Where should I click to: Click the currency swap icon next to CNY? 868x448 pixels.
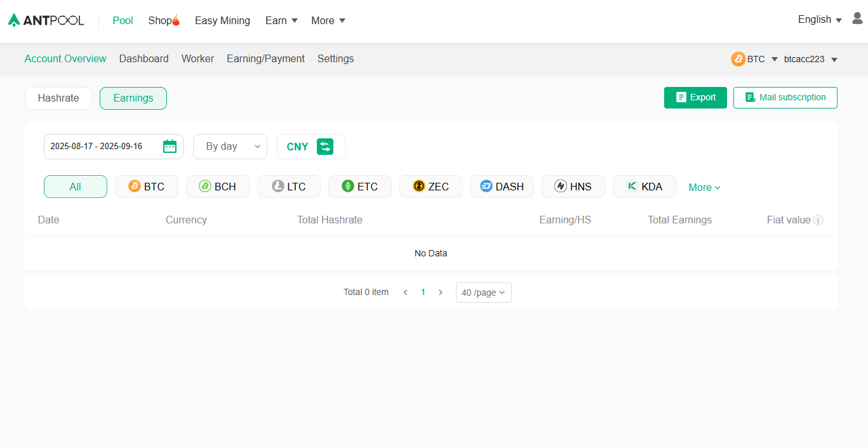[326, 146]
